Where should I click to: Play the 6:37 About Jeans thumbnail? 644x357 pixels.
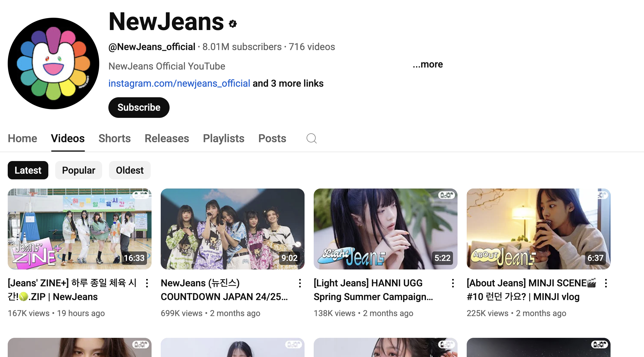(538, 229)
